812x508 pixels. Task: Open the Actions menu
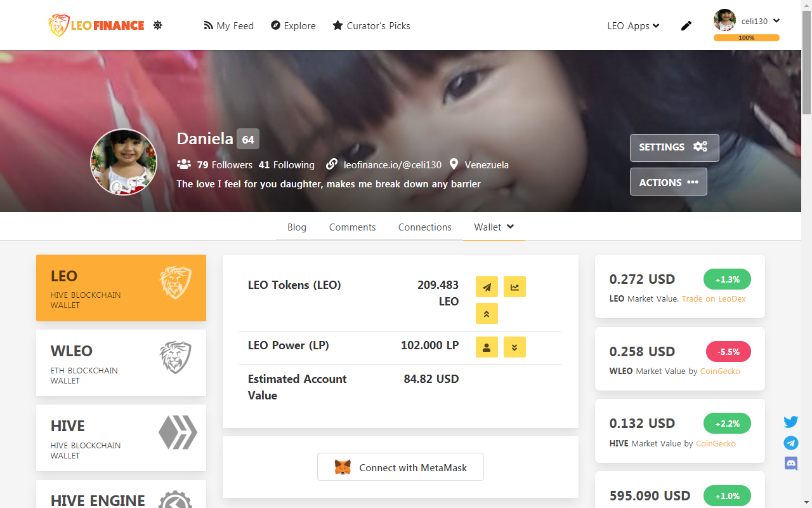(669, 182)
